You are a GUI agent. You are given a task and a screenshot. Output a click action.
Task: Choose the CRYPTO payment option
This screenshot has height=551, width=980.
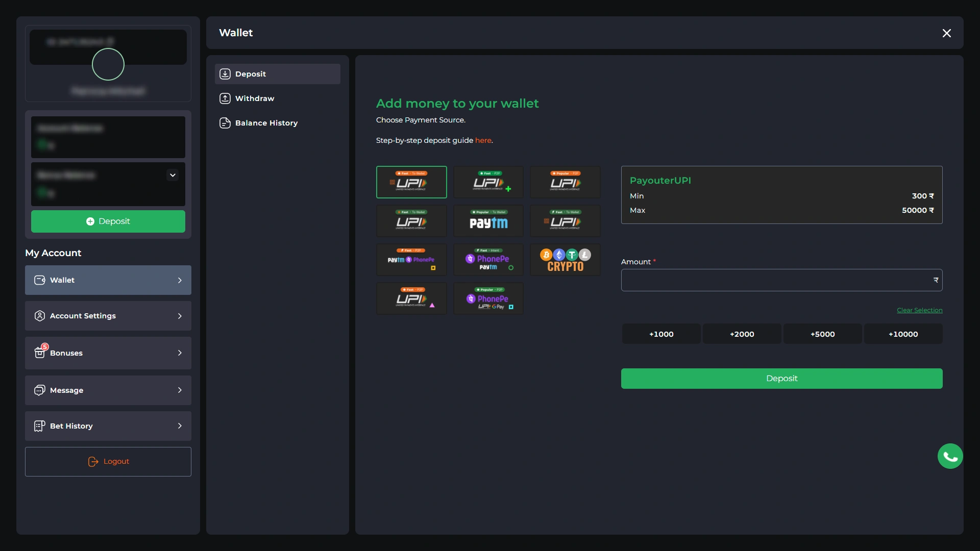[x=566, y=260]
